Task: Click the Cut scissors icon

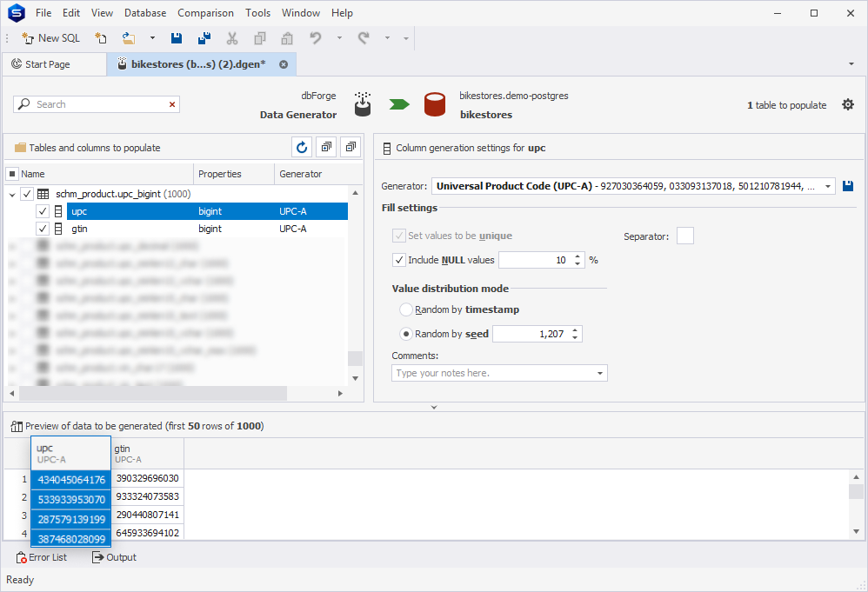Action: (232, 38)
